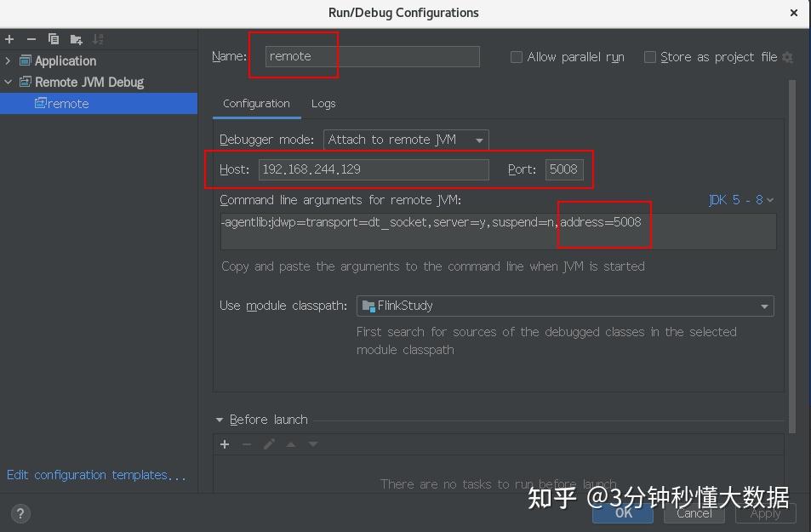Click inside the Host input field
The image size is (811, 532).
point(374,169)
